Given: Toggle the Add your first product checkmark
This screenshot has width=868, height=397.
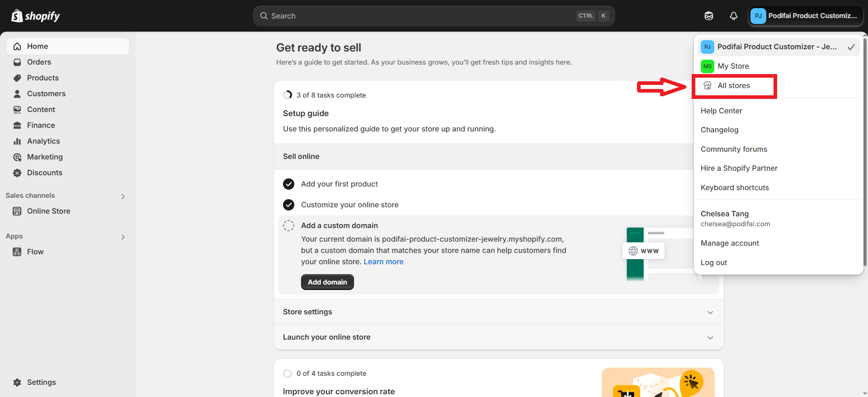Looking at the screenshot, I should tap(288, 184).
